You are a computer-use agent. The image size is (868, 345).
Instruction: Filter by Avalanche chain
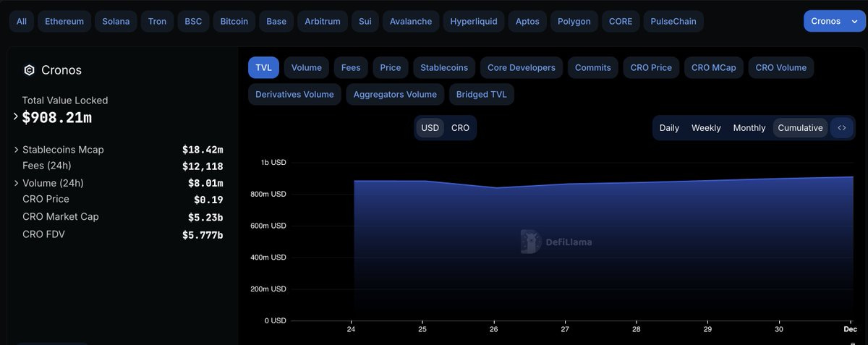pyautogui.click(x=410, y=21)
